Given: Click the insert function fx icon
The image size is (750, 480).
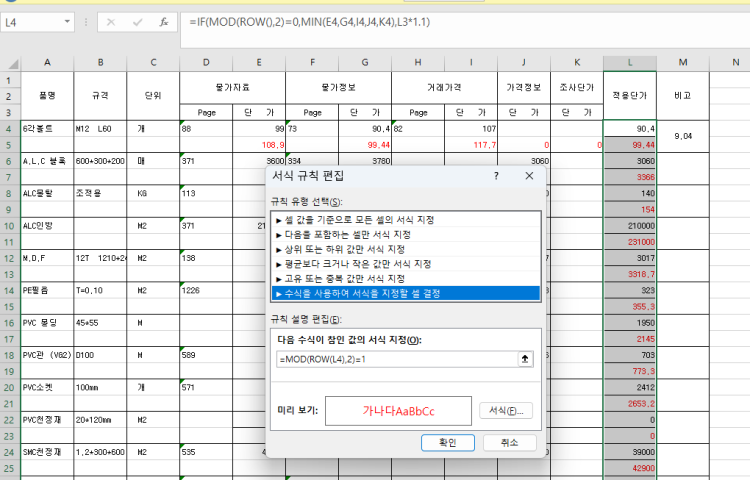Looking at the screenshot, I should click(x=164, y=22).
